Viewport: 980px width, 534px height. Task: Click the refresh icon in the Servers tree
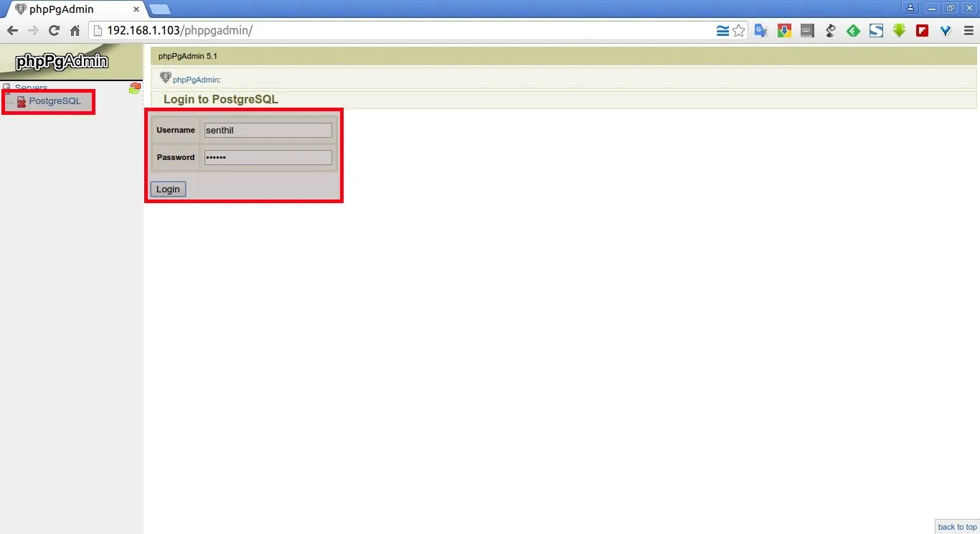point(135,88)
